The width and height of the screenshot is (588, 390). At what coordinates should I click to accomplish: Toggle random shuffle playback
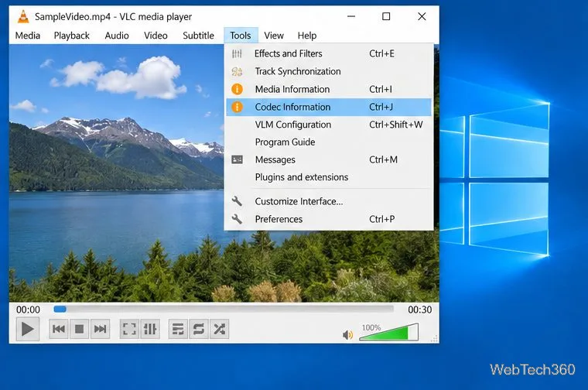[220, 329]
